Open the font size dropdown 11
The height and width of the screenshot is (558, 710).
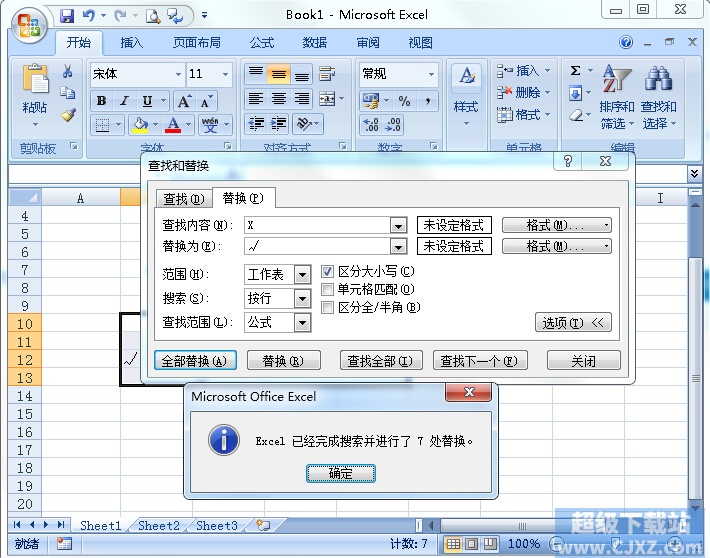pyautogui.click(x=225, y=74)
